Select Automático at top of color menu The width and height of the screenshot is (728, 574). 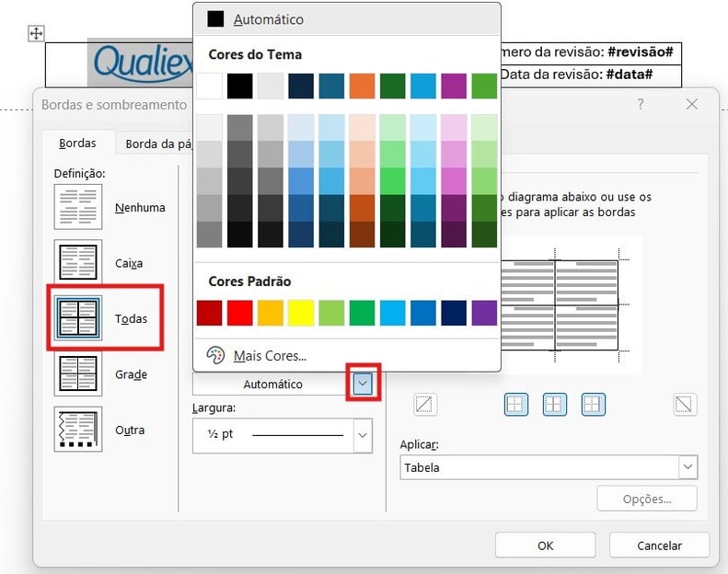pyautogui.click(x=267, y=19)
